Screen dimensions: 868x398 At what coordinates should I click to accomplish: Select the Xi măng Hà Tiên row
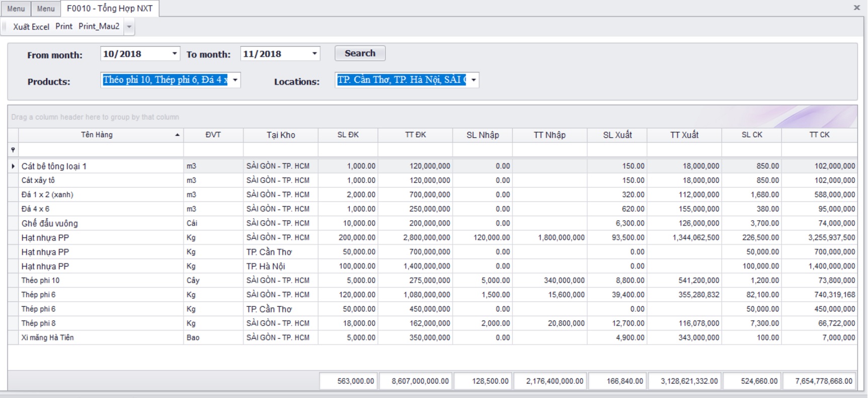[x=433, y=338]
